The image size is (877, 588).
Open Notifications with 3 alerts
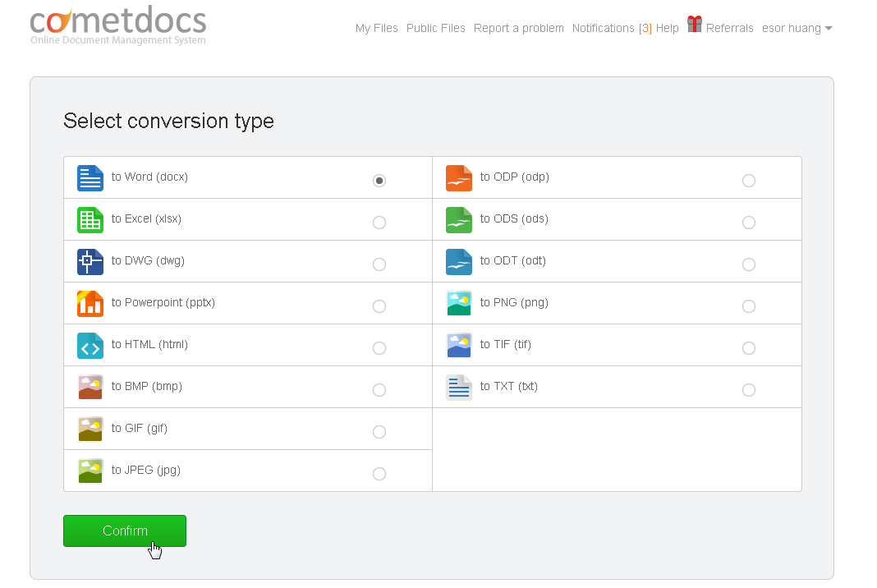point(609,27)
